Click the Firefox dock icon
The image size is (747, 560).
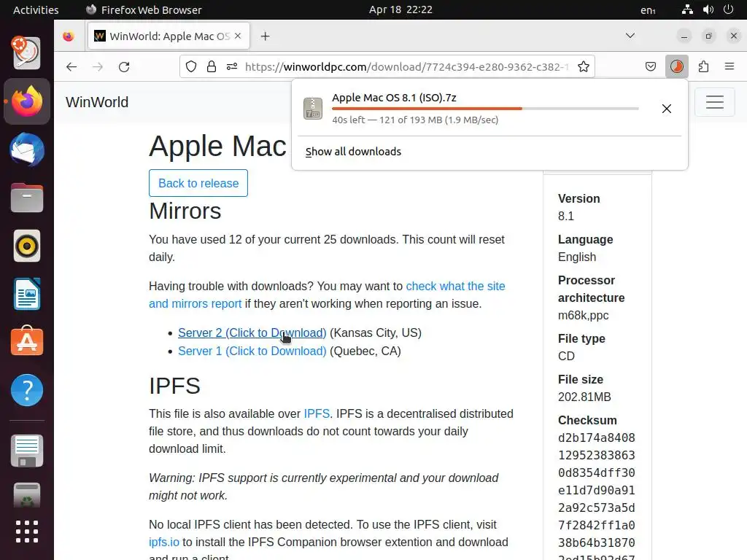point(27,101)
